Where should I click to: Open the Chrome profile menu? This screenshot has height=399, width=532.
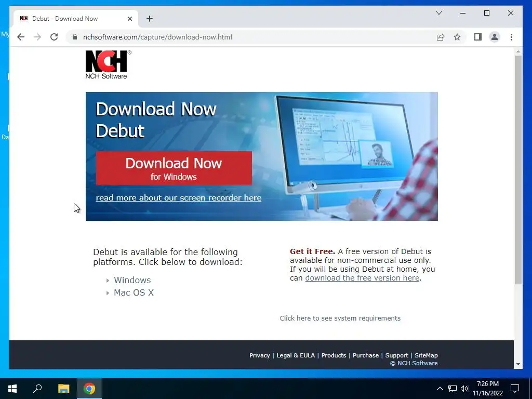[495, 37]
